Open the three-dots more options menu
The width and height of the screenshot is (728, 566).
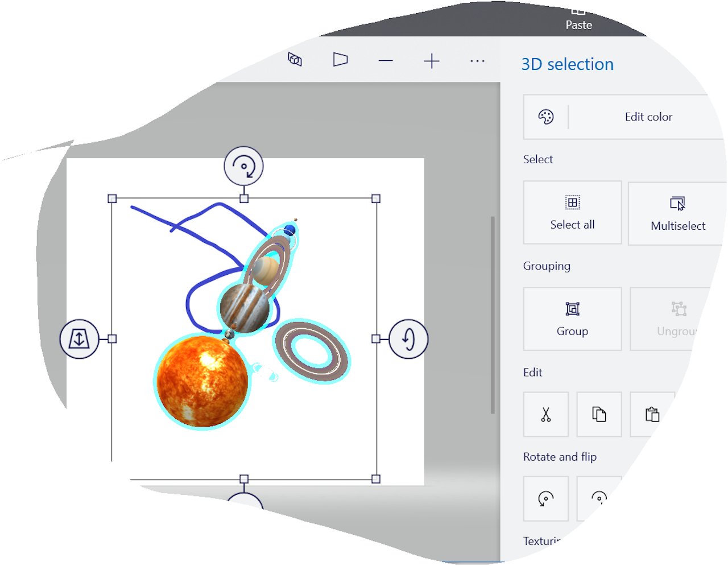click(x=477, y=61)
